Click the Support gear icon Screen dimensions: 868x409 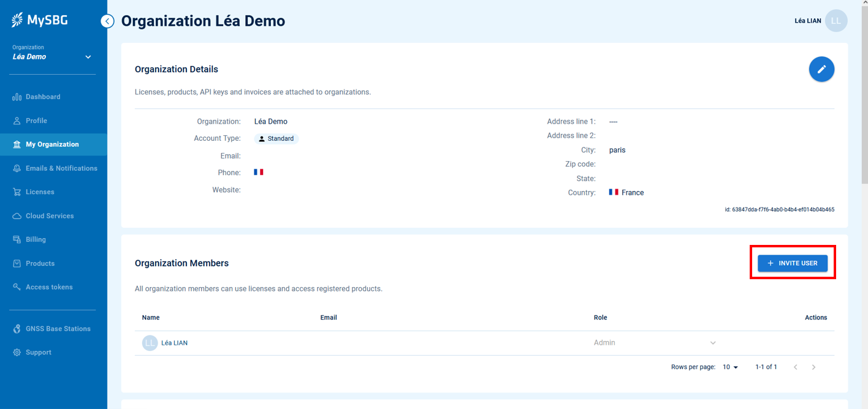coord(17,353)
